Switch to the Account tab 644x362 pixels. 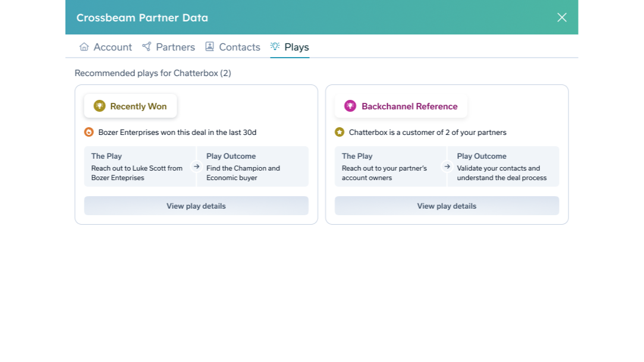pyautogui.click(x=112, y=47)
